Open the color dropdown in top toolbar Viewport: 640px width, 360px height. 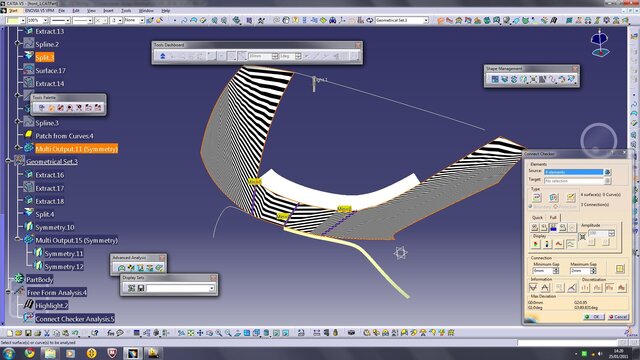(x=22, y=20)
